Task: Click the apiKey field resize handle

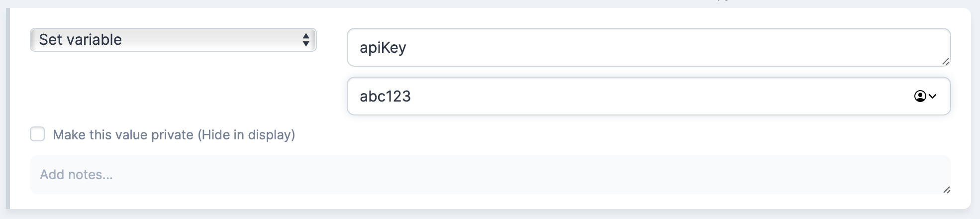Action: tap(945, 61)
